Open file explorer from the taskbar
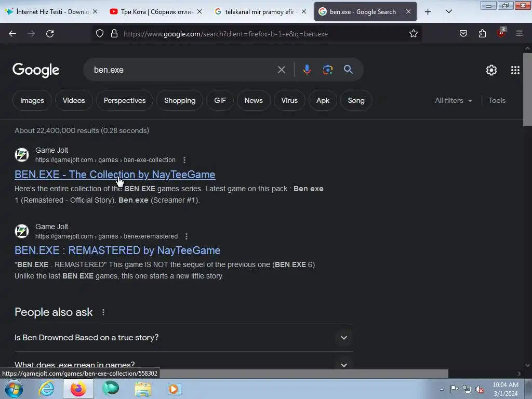The width and height of the screenshot is (532, 399). (143, 389)
